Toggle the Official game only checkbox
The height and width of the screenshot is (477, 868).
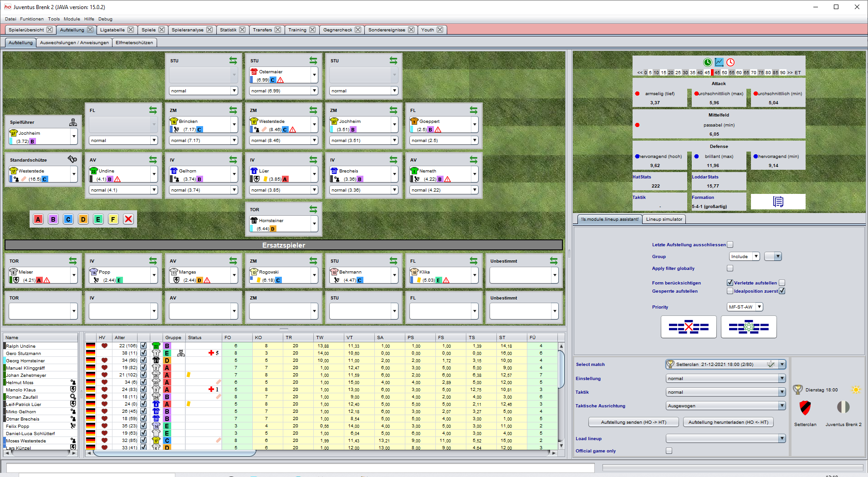point(669,451)
